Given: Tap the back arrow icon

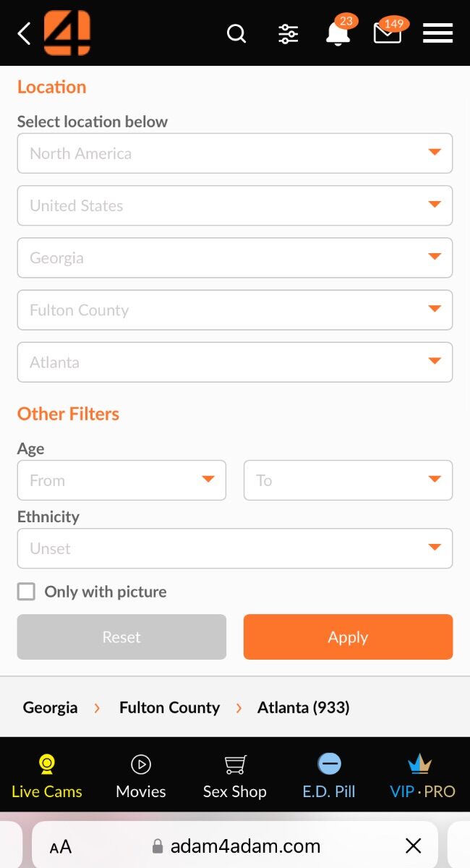Looking at the screenshot, I should tap(25, 33).
